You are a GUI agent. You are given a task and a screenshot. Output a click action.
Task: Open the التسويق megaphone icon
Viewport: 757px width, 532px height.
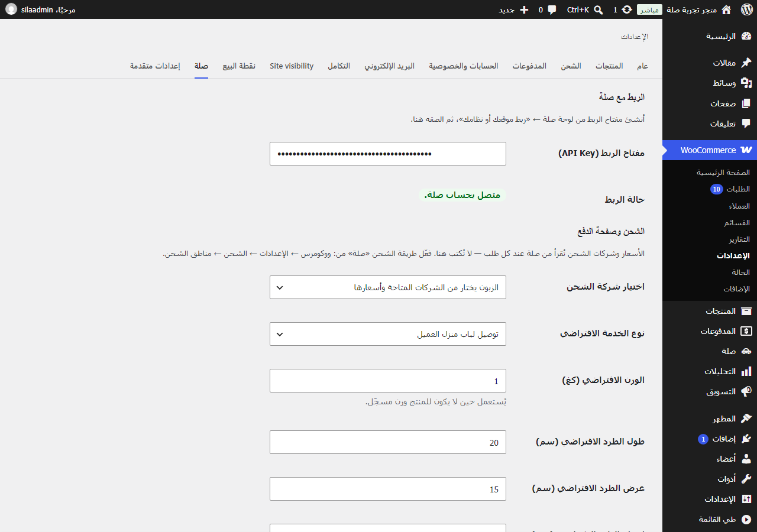tap(746, 391)
